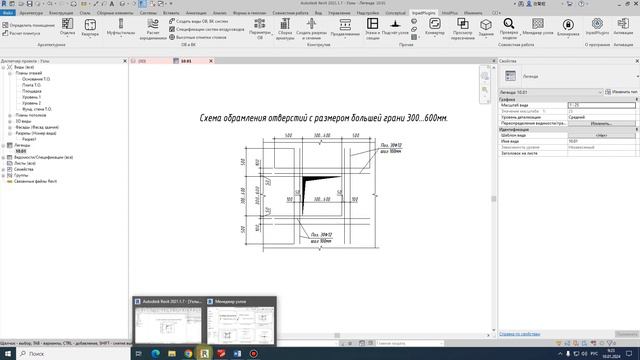Click the Изменить visibility override button
This screenshot has width=640, height=360.
click(x=602, y=123)
